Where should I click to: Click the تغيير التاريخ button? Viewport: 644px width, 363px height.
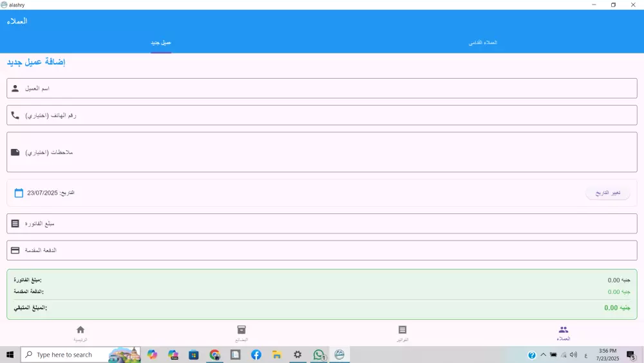pyautogui.click(x=608, y=193)
